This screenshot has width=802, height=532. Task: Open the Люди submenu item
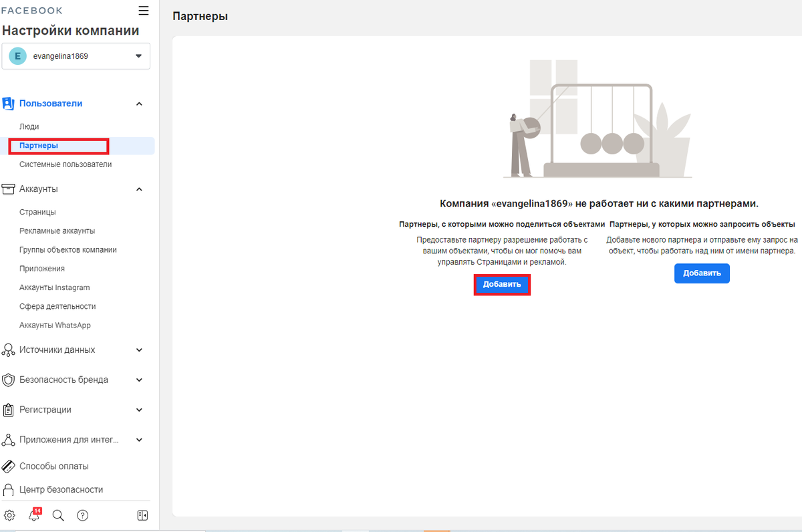coord(29,126)
